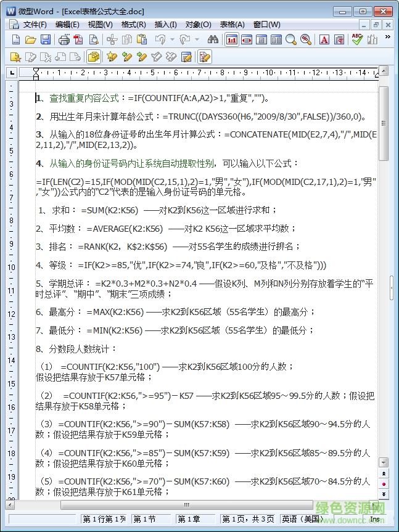
Task: Click the delete comment icon
Action: click(46, 57)
